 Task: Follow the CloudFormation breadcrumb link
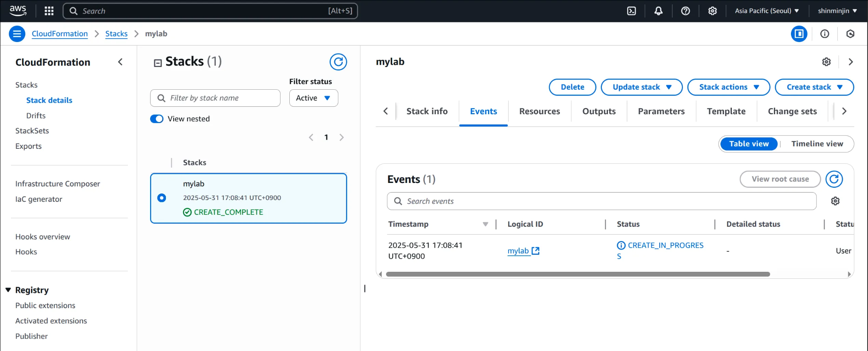coord(60,34)
